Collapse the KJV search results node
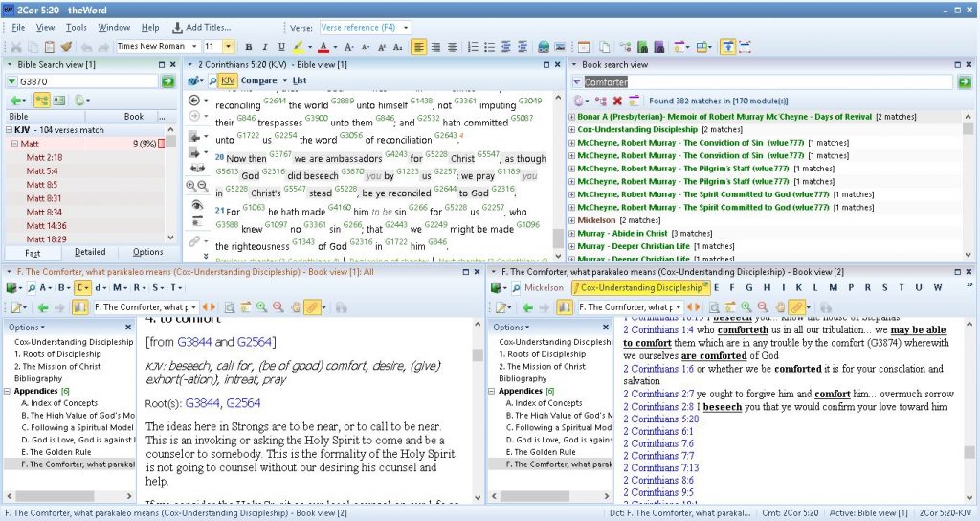This screenshot has width=980, height=521. coord(9,130)
